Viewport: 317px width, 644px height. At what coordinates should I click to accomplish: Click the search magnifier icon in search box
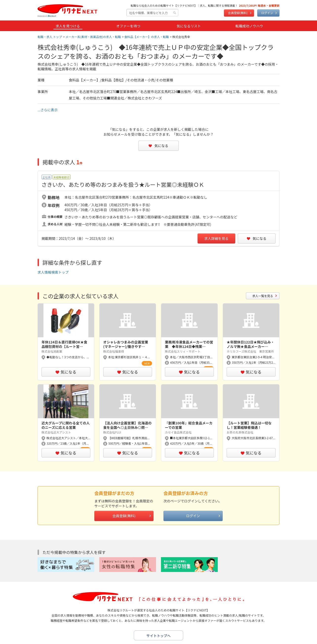point(175,13)
